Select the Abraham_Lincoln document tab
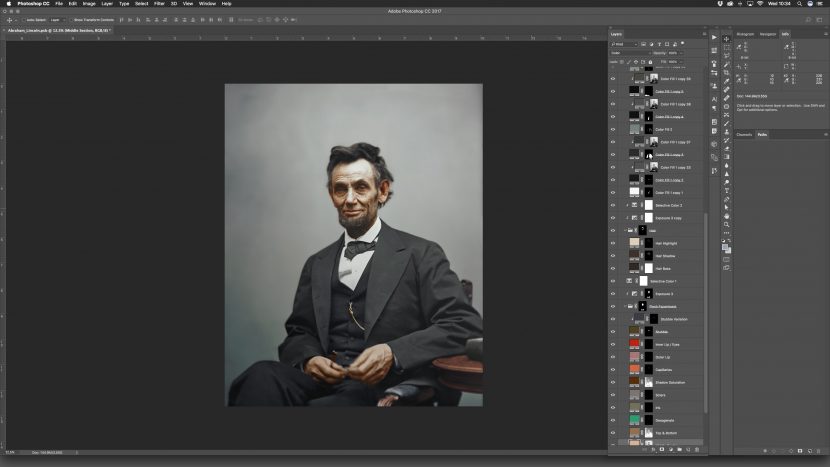This screenshot has width=830, height=467. 58,31
